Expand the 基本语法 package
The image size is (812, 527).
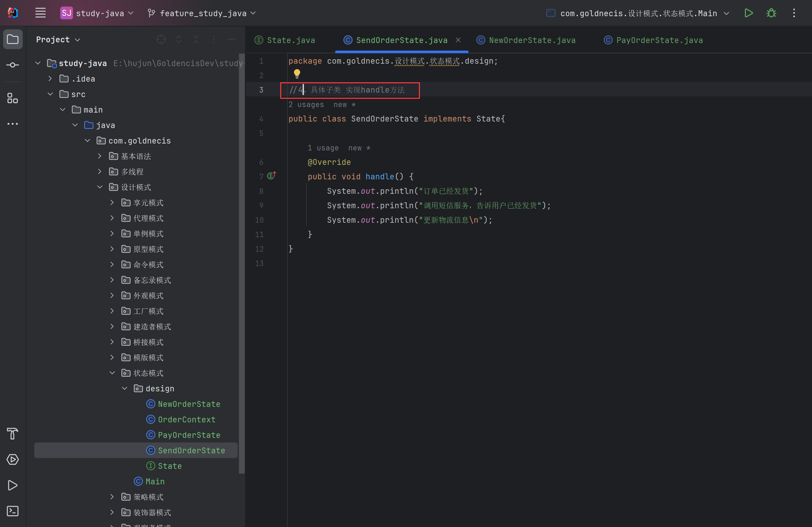point(100,156)
